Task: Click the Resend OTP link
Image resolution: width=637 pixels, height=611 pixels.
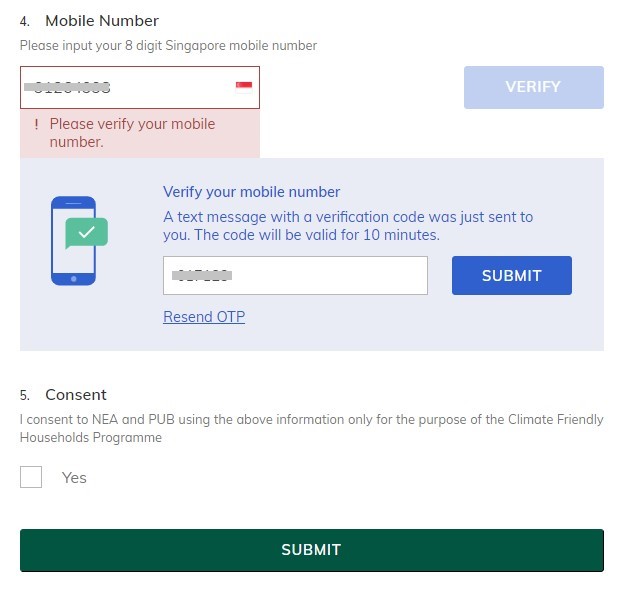Action: [x=204, y=316]
